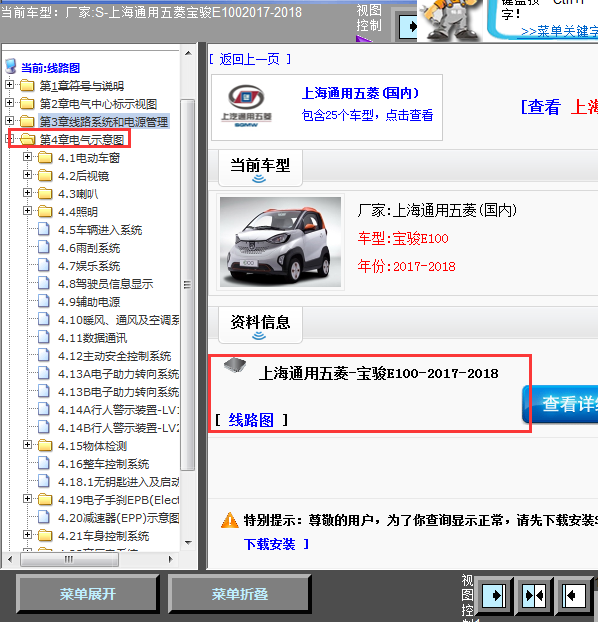Image resolution: width=598 pixels, height=622 pixels.
Task: Switch to the 资料信息 tab
Action: click(260, 325)
